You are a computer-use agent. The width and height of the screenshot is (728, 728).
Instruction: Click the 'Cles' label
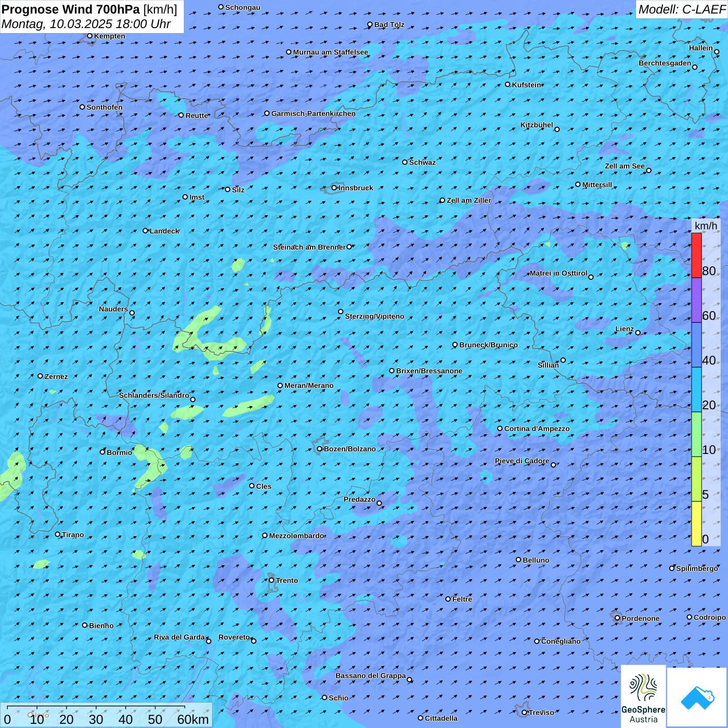[264, 486]
